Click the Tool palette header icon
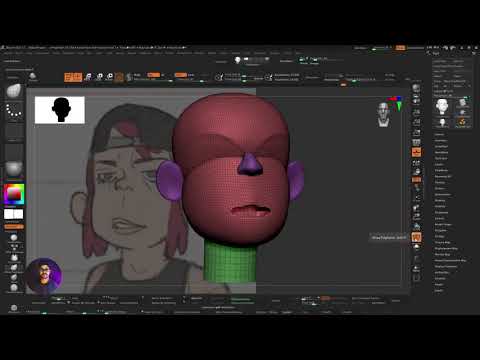The width and height of the screenshot is (480, 360). coord(428,53)
